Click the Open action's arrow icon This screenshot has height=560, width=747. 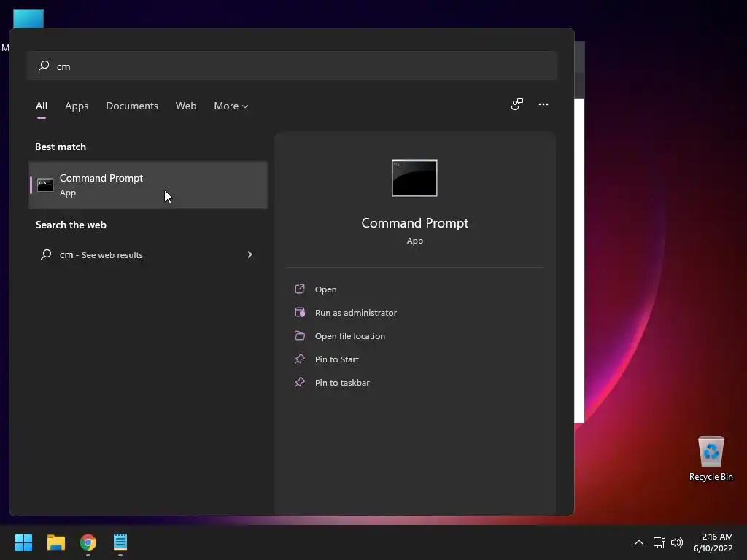tap(300, 289)
